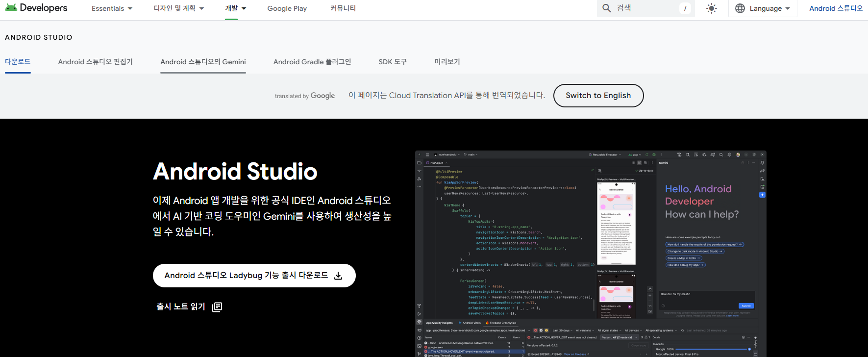Expand the 디자인 및 계획 menu

(178, 8)
